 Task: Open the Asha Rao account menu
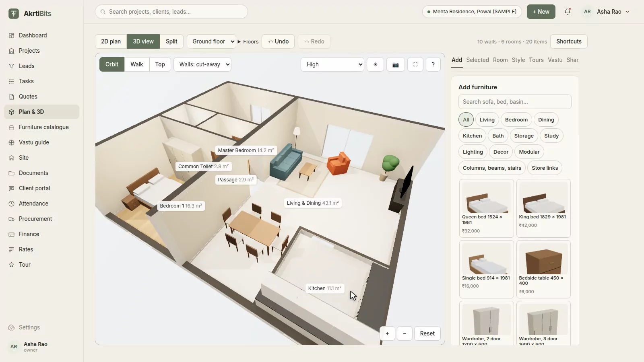coord(606,12)
